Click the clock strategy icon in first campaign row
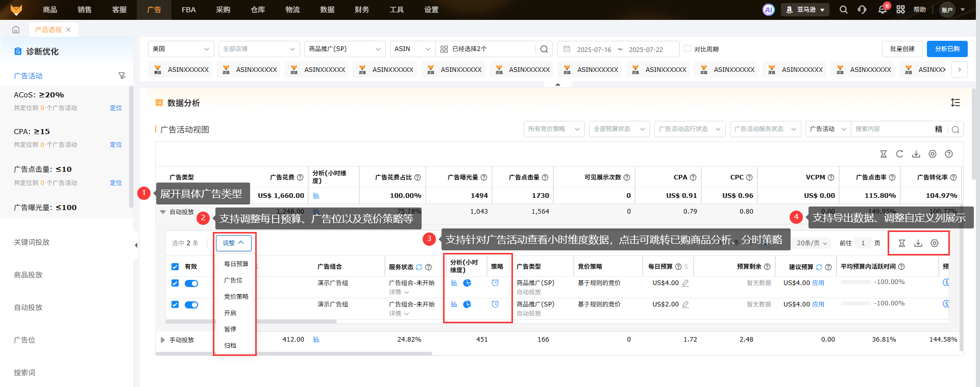 coord(495,283)
